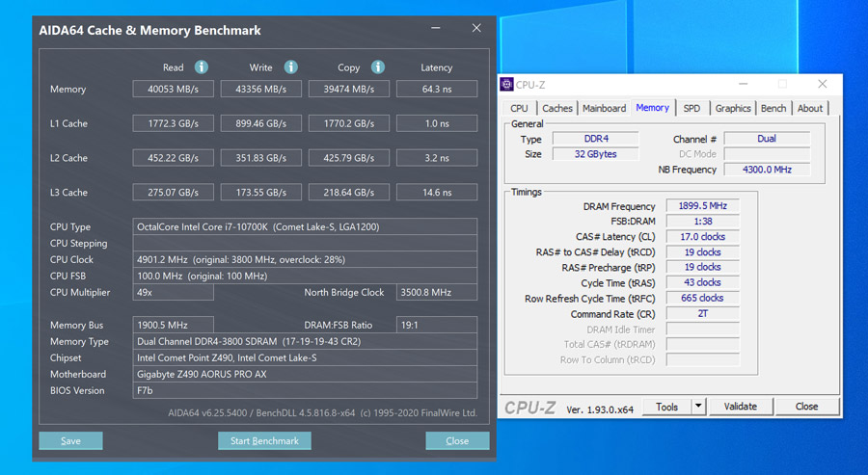Click the tRFC value 665 clocks

click(x=702, y=298)
